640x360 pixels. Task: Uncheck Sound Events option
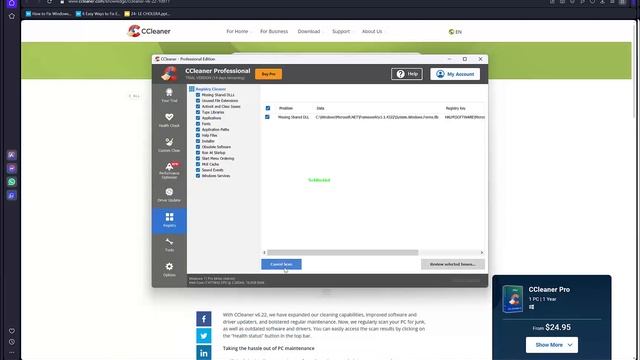(198, 170)
